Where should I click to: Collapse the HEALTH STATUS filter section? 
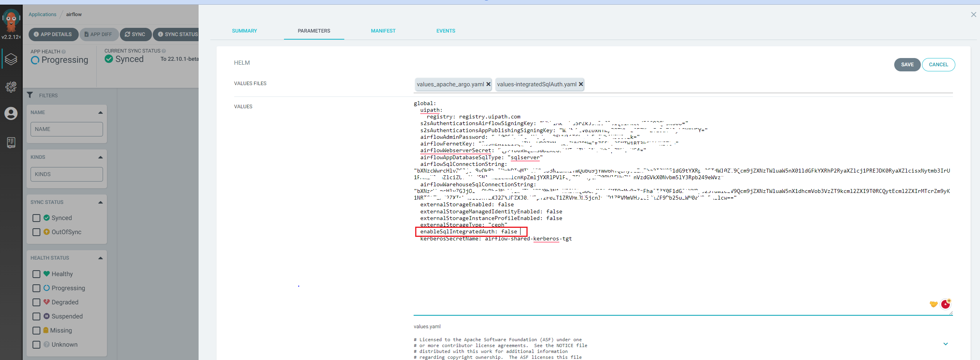(x=101, y=258)
